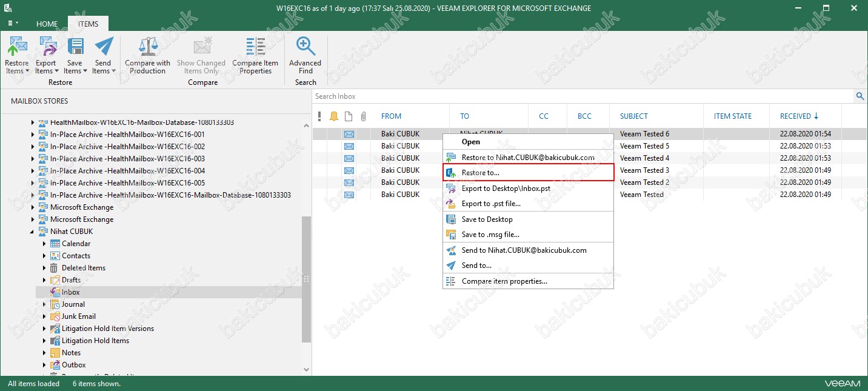Click the Restore Items ribbon icon
The height and width of the screenshot is (391, 868).
pyautogui.click(x=17, y=47)
